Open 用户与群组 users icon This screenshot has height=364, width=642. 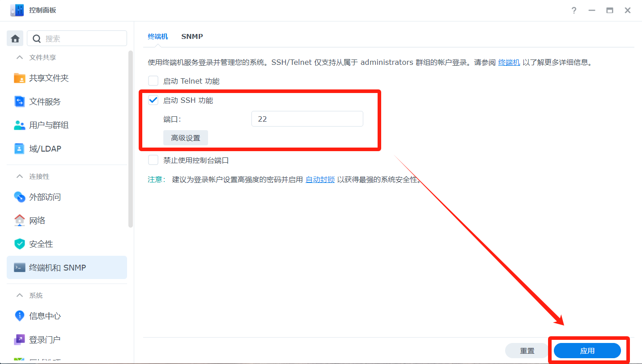[x=19, y=125]
